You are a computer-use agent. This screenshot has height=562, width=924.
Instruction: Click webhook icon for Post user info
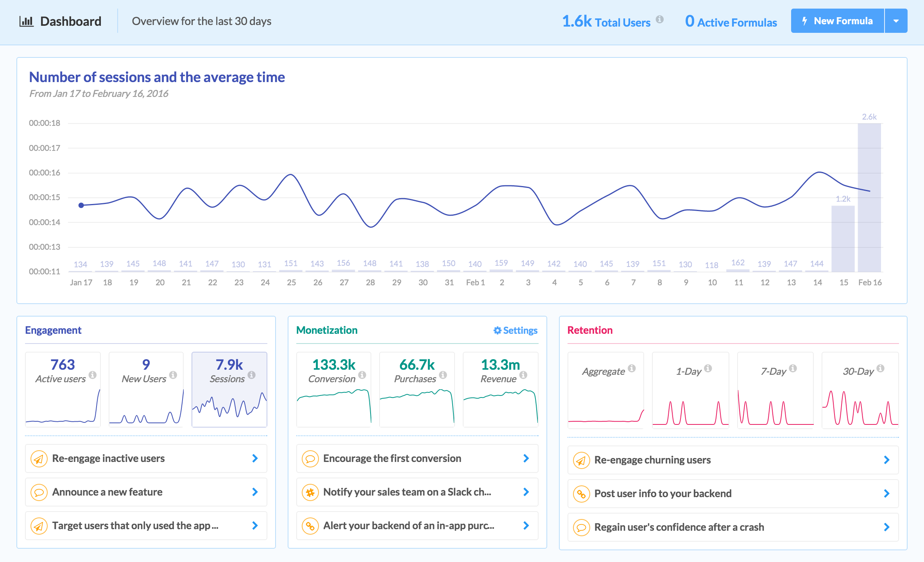(x=581, y=494)
